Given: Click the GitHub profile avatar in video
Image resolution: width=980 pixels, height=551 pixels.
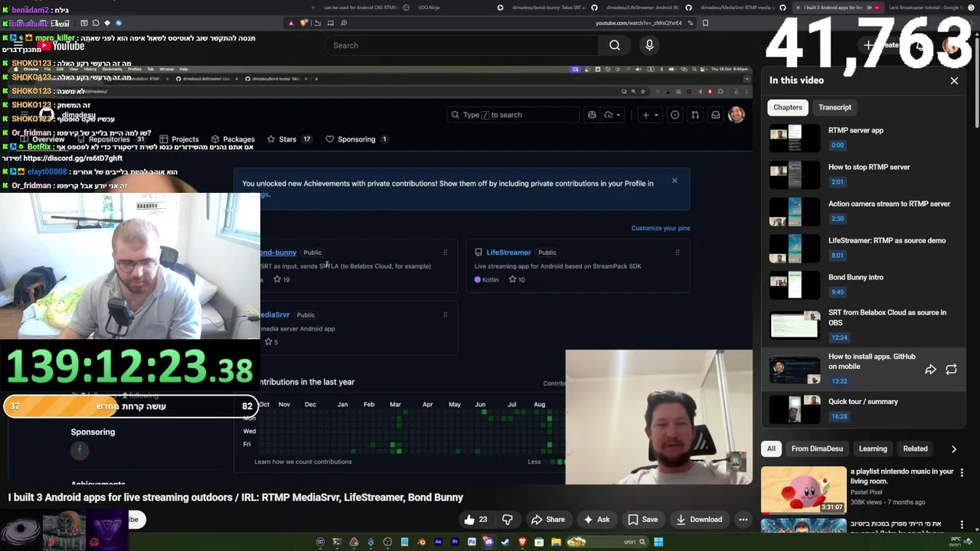Looking at the screenshot, I should pos(736,115).
